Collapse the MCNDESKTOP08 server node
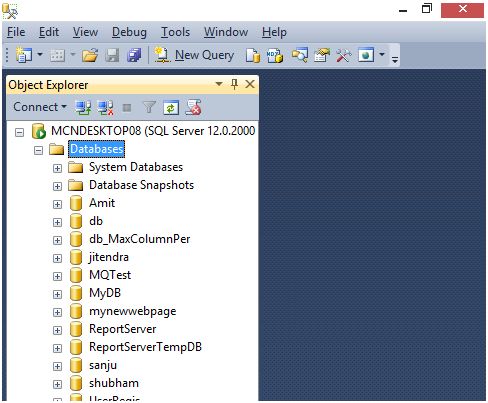 click(x=20, y=132)
